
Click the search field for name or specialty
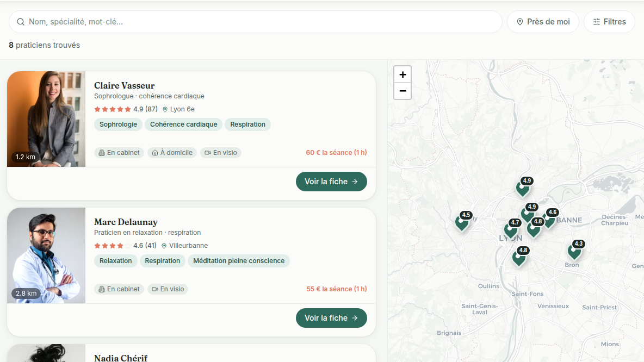pos(255,22)
